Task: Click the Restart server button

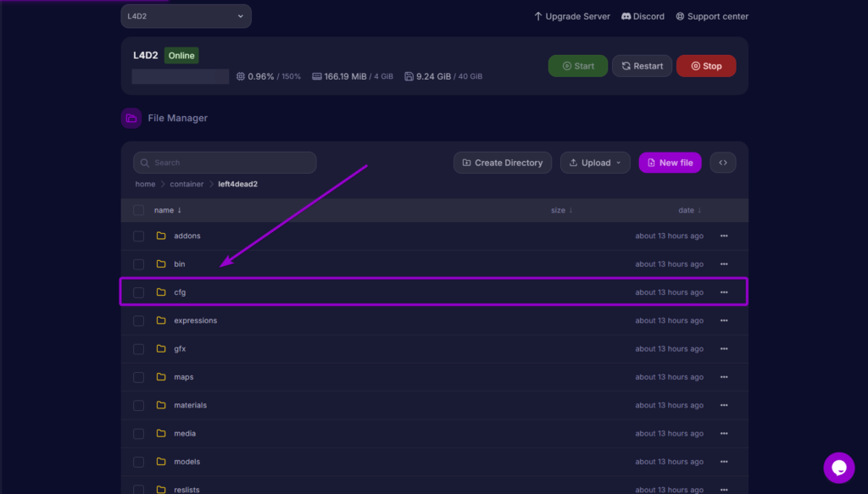Action: [642, 66]
